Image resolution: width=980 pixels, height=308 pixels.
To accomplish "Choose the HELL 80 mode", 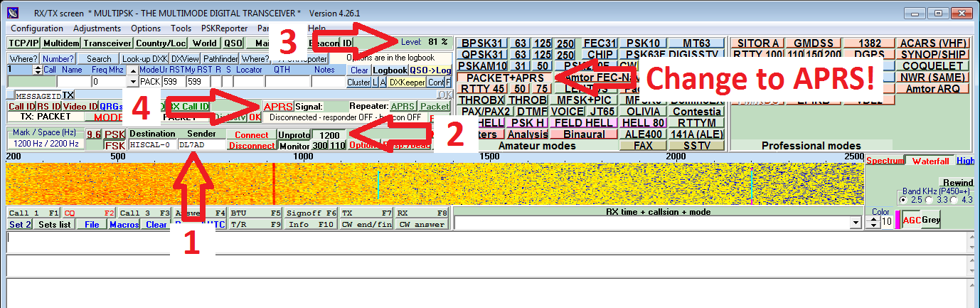I will click(643, 123).
